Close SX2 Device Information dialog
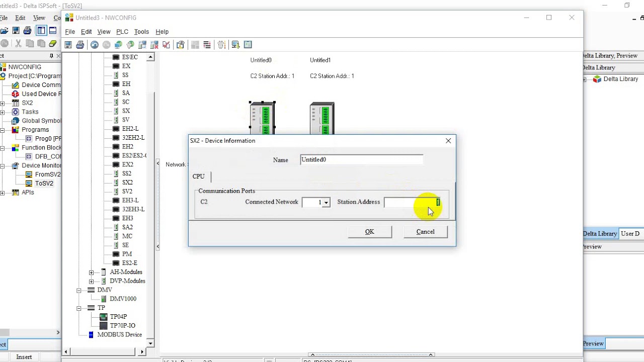 pyautogui.click(x=448, y=141)
